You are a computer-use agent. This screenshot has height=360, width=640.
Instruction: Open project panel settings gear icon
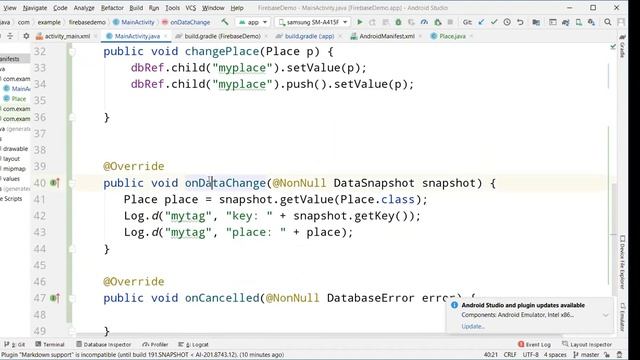pyautogui.click(x=26, y=36)
